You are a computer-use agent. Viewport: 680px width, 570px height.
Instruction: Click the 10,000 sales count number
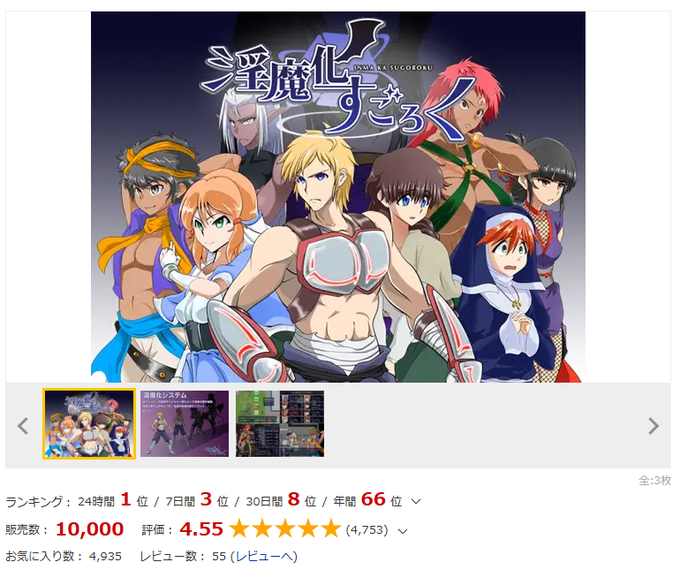pyautogui.click(x=90, y=529)
